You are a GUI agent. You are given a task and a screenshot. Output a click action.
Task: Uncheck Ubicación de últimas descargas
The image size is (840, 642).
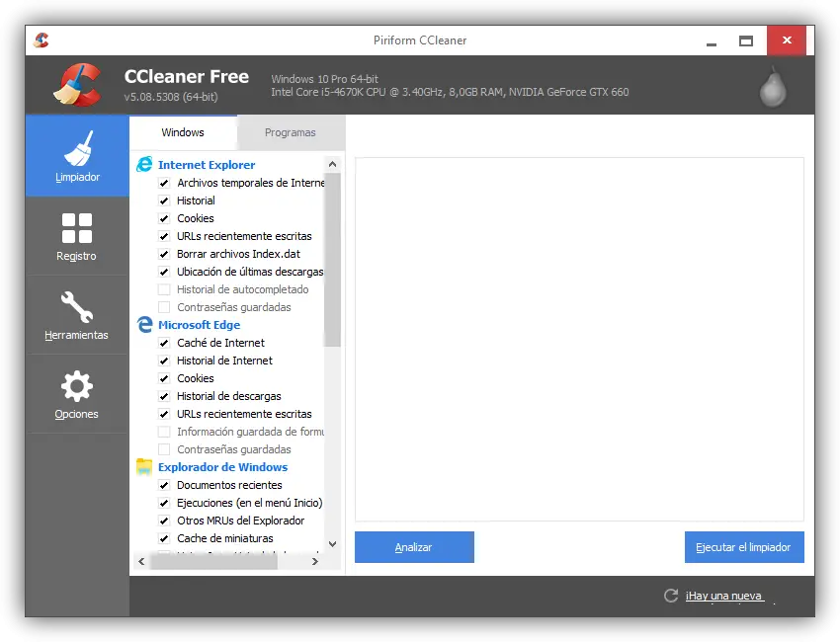(164, 272)
